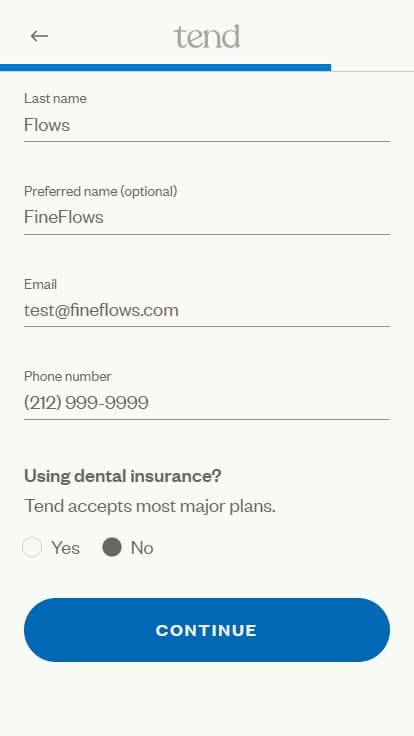Focus the Last name field containing Flows

point(207,125)
